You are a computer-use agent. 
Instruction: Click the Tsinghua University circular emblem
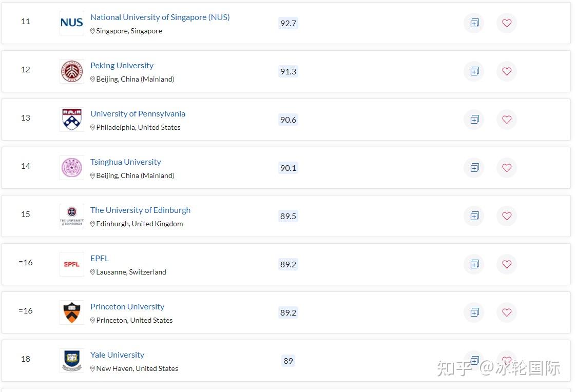(71, 168)
